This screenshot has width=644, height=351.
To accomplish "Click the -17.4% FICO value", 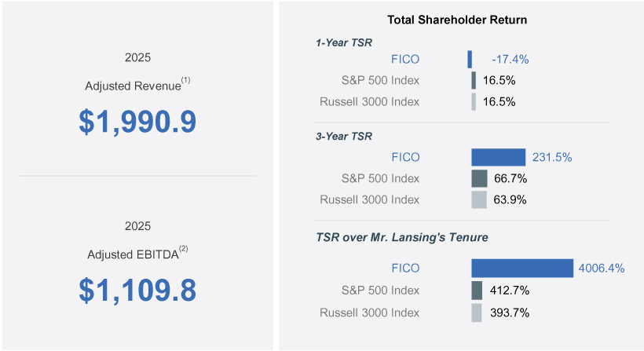I will tap(510, 59).
